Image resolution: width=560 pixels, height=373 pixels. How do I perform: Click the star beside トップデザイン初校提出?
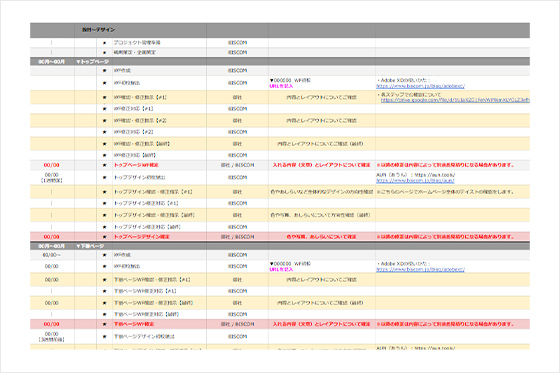(104, 178)
